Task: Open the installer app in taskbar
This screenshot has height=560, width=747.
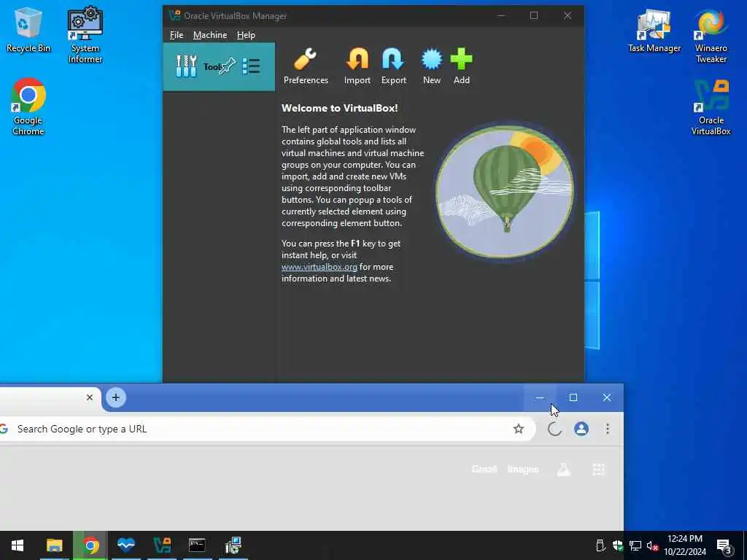Action: click(233, 545)
